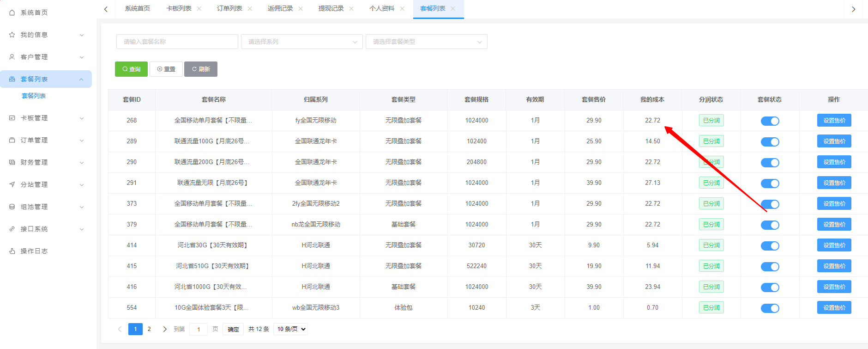Expand the 分站管理 menu
The image size is (868, 349).
pos(82,184)
